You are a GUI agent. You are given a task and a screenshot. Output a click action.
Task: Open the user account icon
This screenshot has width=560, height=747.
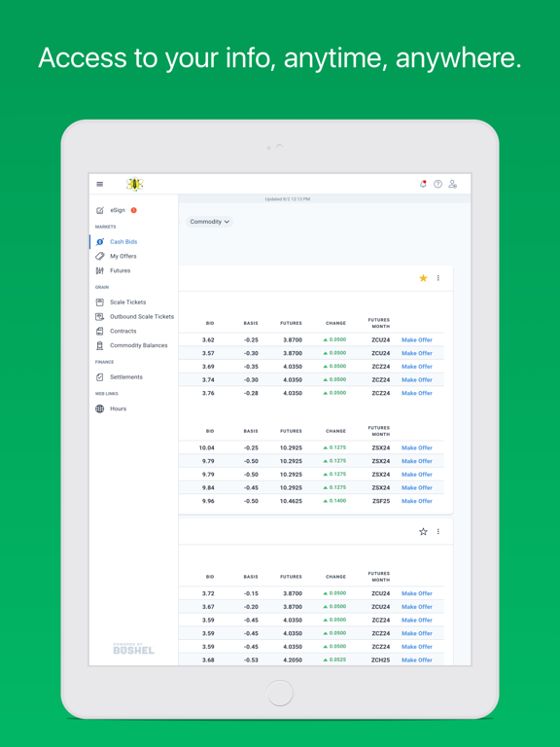point(452,184)
